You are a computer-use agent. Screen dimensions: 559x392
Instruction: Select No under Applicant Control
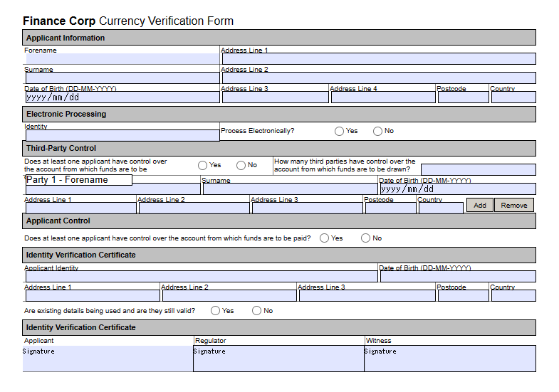click(x=366, y=238)
